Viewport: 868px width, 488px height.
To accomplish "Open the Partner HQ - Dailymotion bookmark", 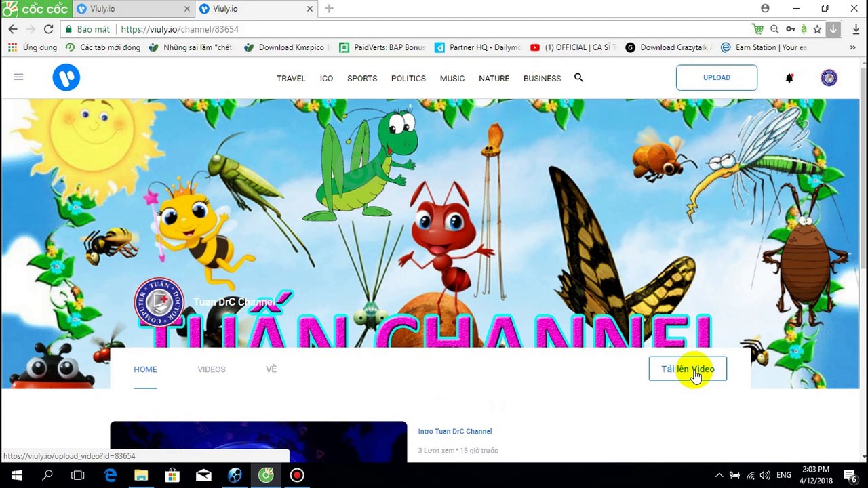I will click(478, 47).
